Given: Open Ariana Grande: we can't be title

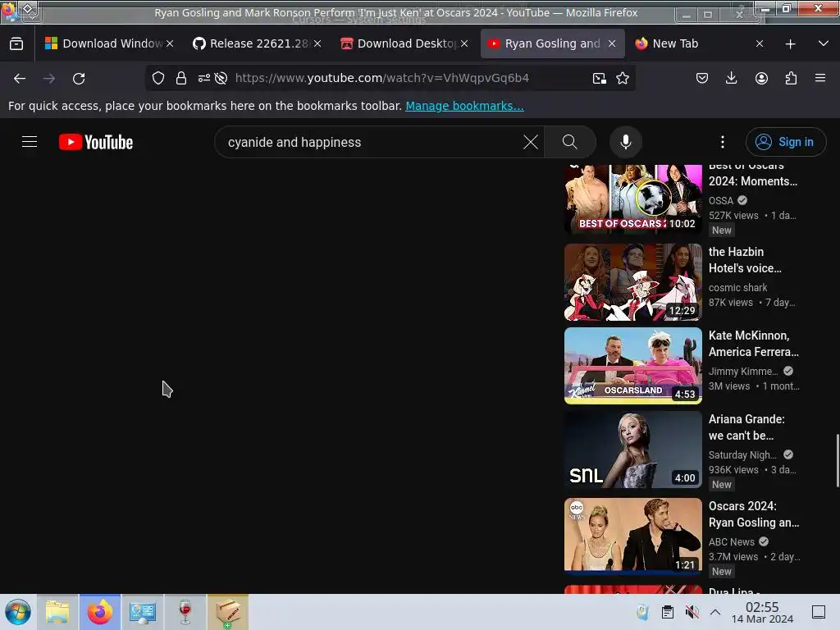Looking at the screenshot, I should pyautogui.click(x=746, y=427).
